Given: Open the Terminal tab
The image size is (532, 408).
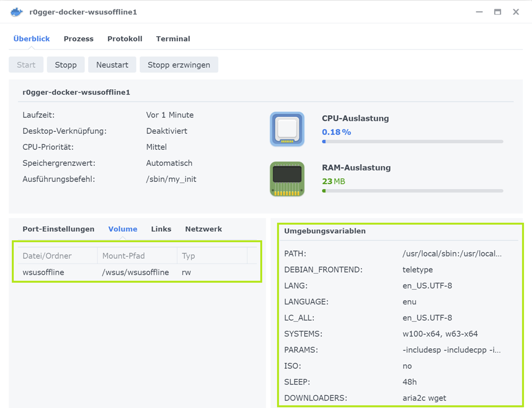Looking at the screenshot, I should 173,39.
